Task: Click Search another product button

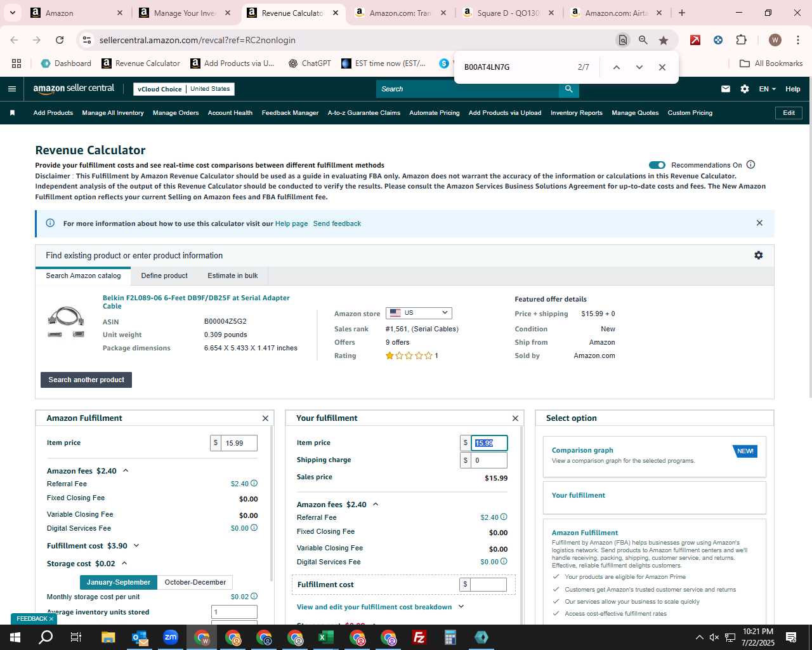Action: coord(86,380)
